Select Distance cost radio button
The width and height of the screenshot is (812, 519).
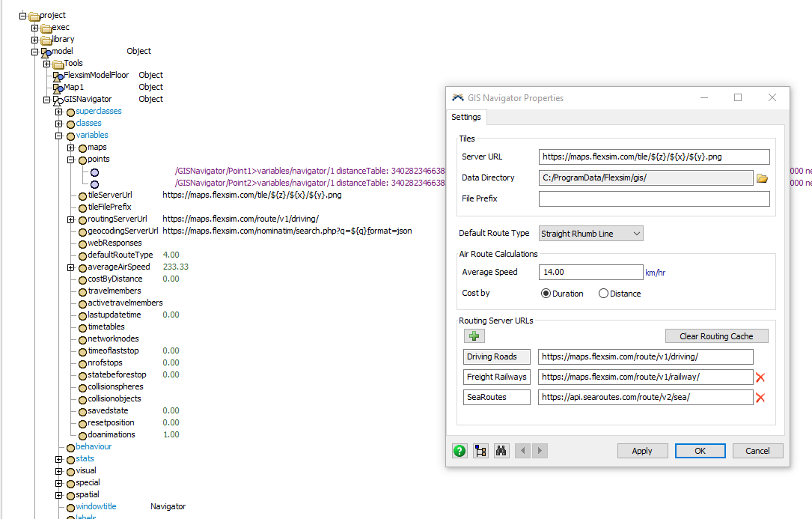[x=603, y=294]
